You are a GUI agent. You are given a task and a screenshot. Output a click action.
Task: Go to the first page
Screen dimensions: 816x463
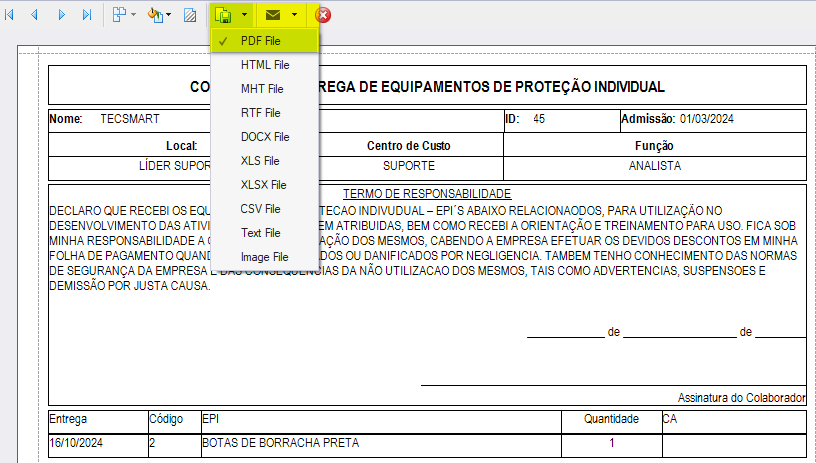tap(9, 15)
